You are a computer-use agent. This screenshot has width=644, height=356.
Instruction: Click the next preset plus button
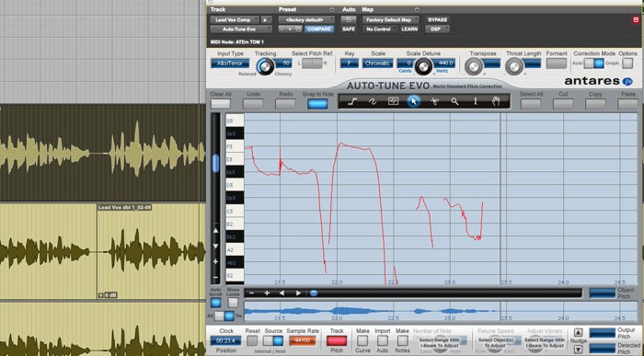point(290,29)
